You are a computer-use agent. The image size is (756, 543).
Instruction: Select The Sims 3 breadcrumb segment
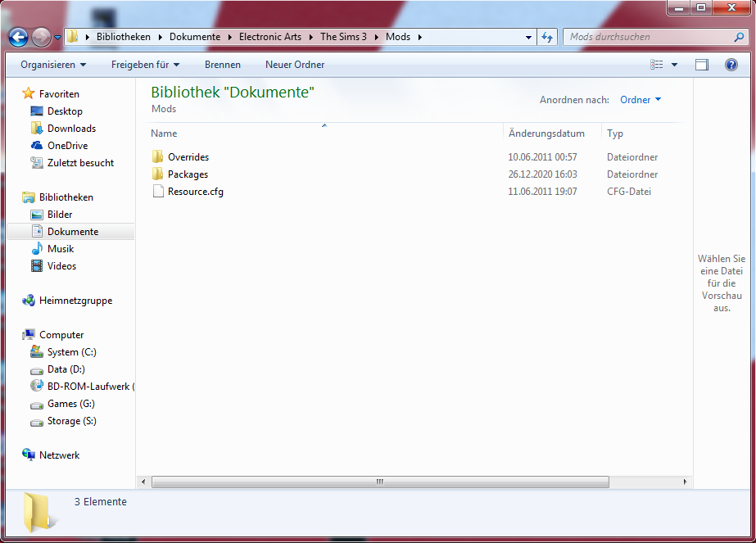tap(343, 37)
